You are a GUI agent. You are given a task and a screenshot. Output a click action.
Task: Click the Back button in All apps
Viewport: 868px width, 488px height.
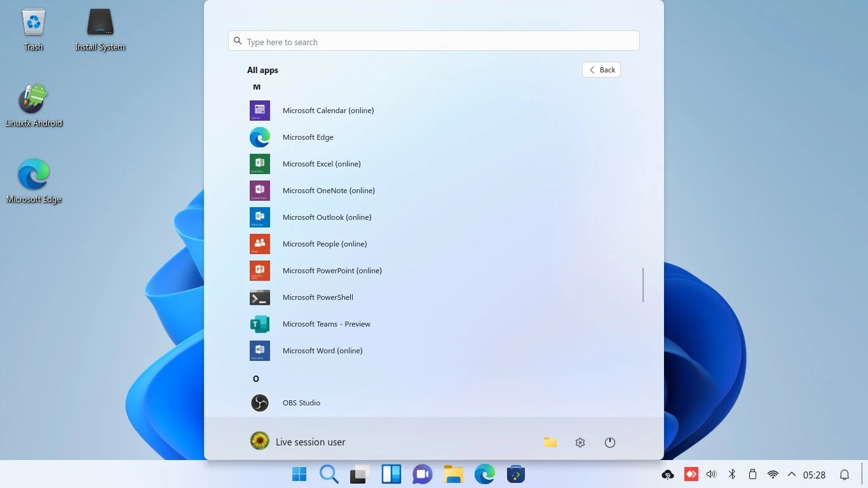point(601,70)
